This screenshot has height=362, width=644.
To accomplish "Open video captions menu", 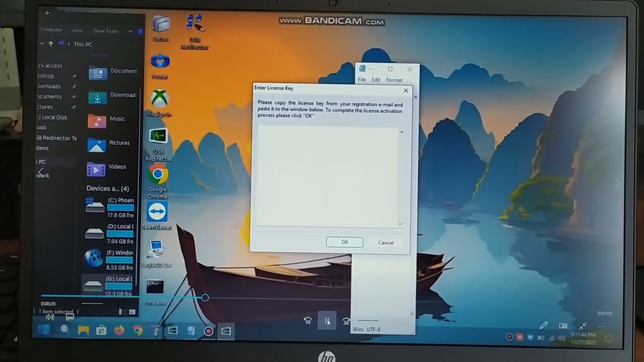I will 70,317.
